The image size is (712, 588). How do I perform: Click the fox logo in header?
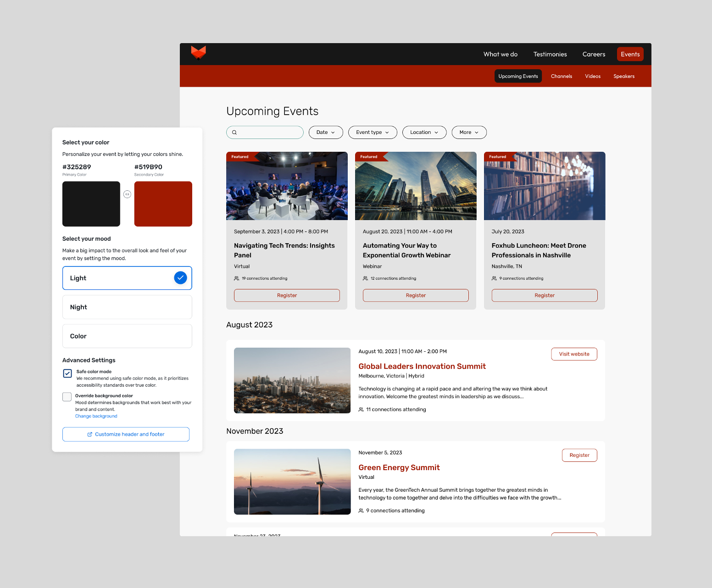(x=198, y=53)
